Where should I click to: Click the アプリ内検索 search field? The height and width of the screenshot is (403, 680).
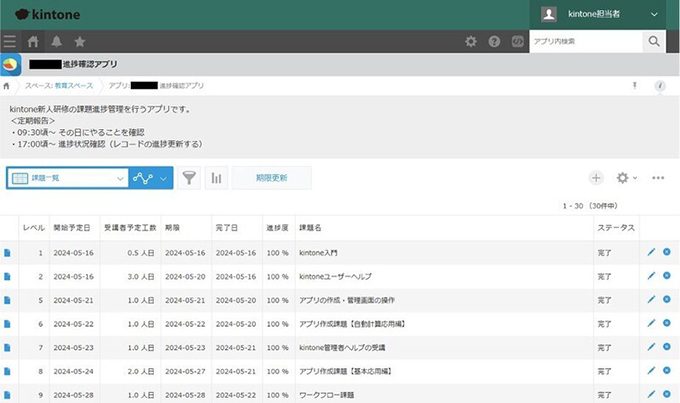tap(586, 42)
